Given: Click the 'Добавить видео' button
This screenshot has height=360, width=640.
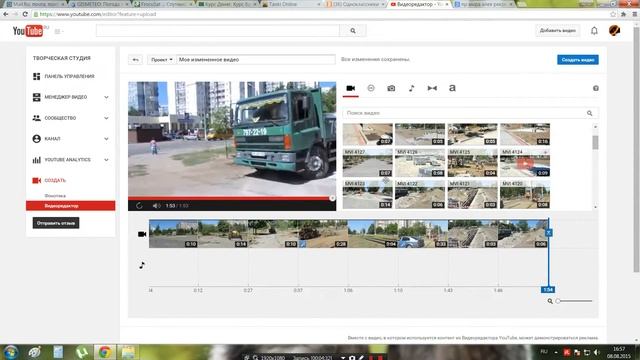Looking at the screenshot, I should pos(558,31).
